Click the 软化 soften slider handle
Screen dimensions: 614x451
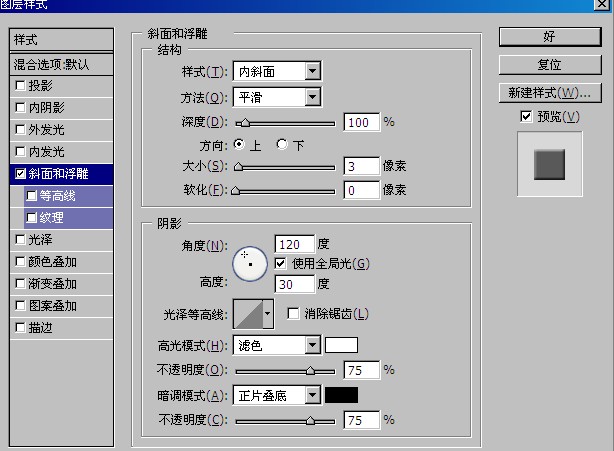click(x=235, y=191)
